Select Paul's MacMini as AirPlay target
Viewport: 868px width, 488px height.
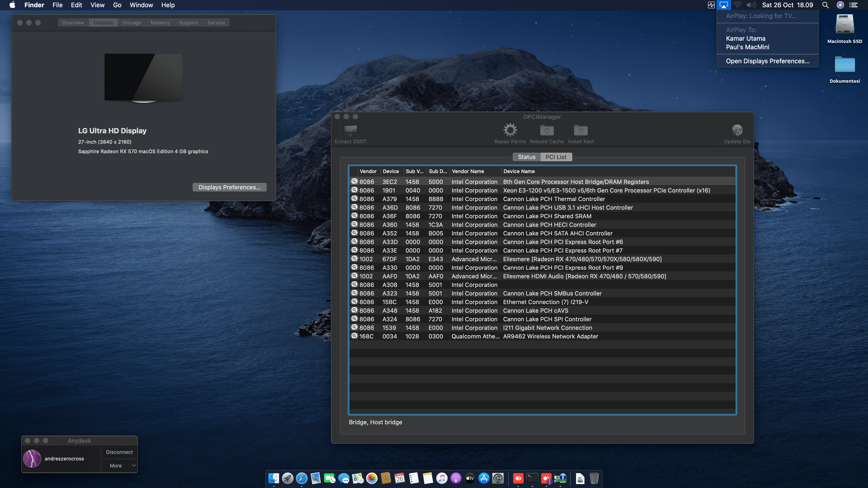747,47
